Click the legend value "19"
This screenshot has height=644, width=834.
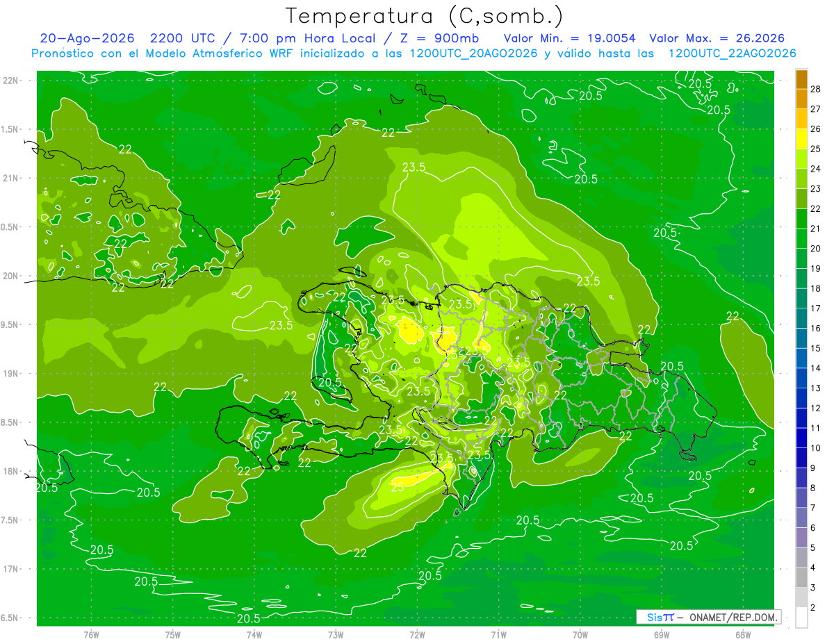click(x=816, y=268)
